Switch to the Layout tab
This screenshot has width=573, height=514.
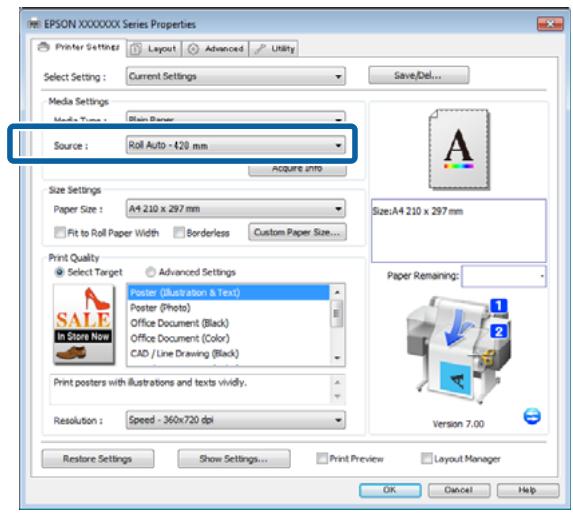(154, 49)
